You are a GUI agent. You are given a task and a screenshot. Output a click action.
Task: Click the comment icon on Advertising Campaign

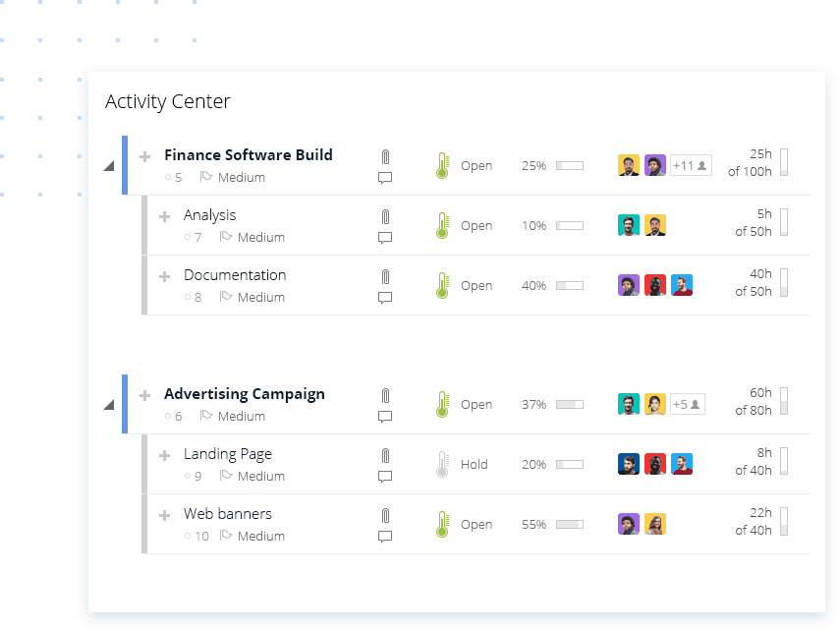coord(384,417)
